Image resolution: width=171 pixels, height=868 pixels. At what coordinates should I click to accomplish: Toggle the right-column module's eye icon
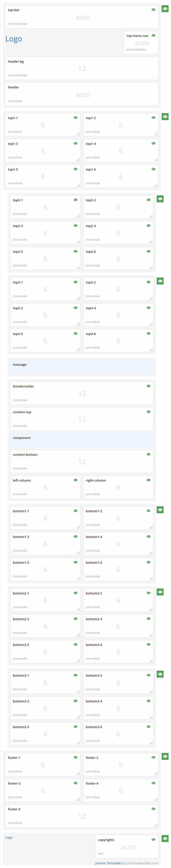click(x=148, y=480)
